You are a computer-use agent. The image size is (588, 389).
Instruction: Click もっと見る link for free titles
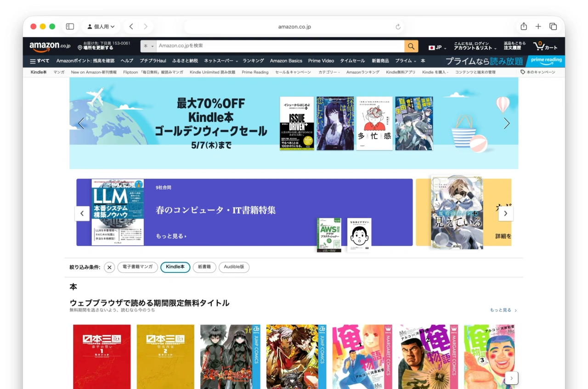click(x=503, y=310)
